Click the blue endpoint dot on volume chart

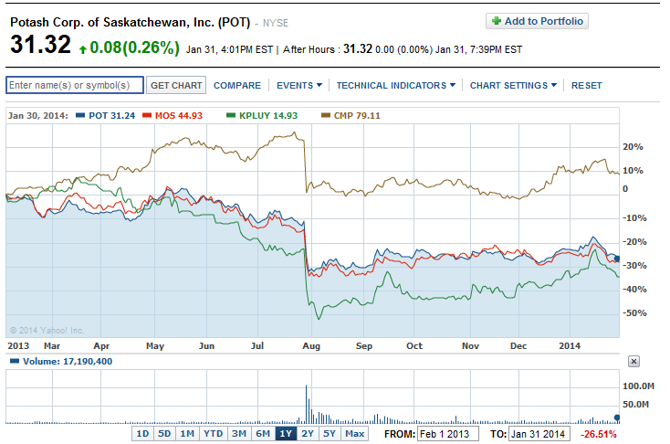point(617,418)
